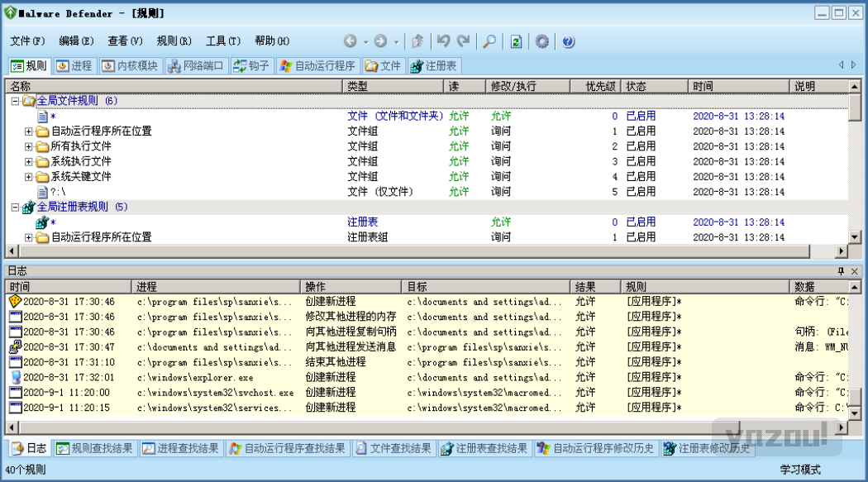Click the 所有执行文件 folder icon
Viewport: 868px width, 482px height.
click(42, 146)
